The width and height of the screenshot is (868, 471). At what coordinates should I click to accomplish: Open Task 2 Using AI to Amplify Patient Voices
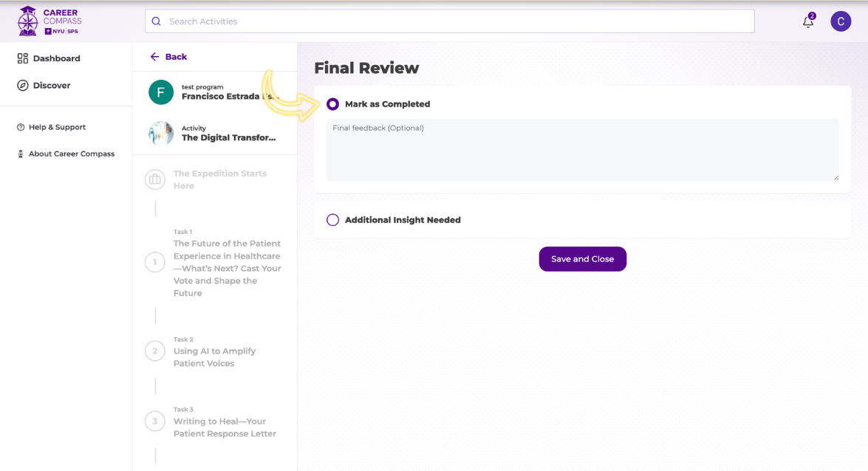click(214, 357)
